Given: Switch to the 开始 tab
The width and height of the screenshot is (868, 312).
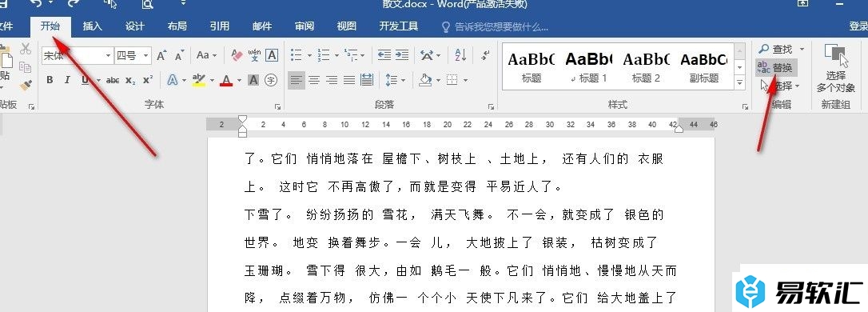Looking at the screenshot, I should pos(50,26).
